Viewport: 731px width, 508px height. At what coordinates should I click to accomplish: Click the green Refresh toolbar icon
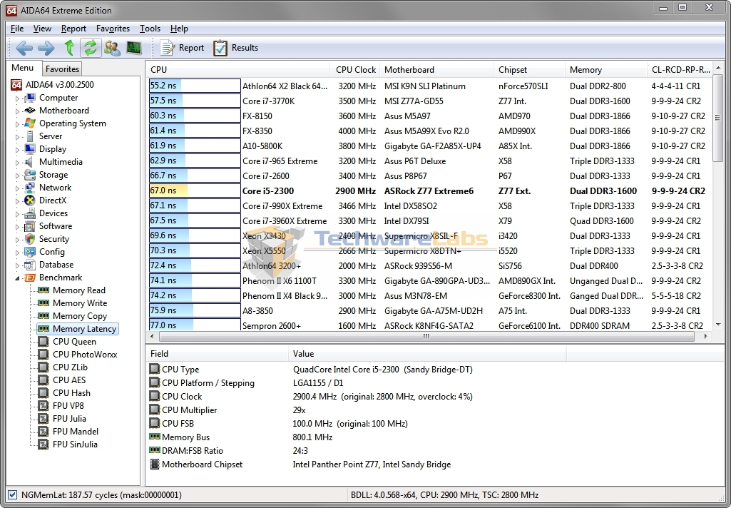pyautogui.click(x=90, y=48)
